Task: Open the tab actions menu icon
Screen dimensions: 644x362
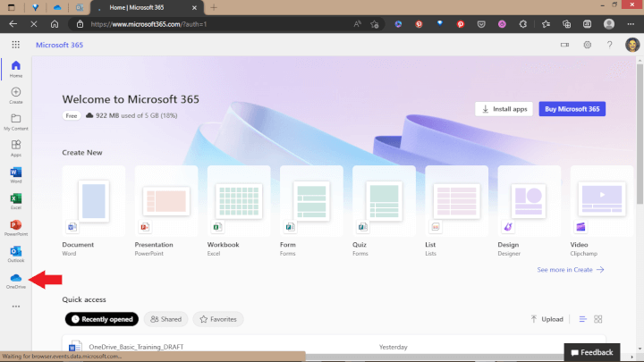Action: point(11,7)
